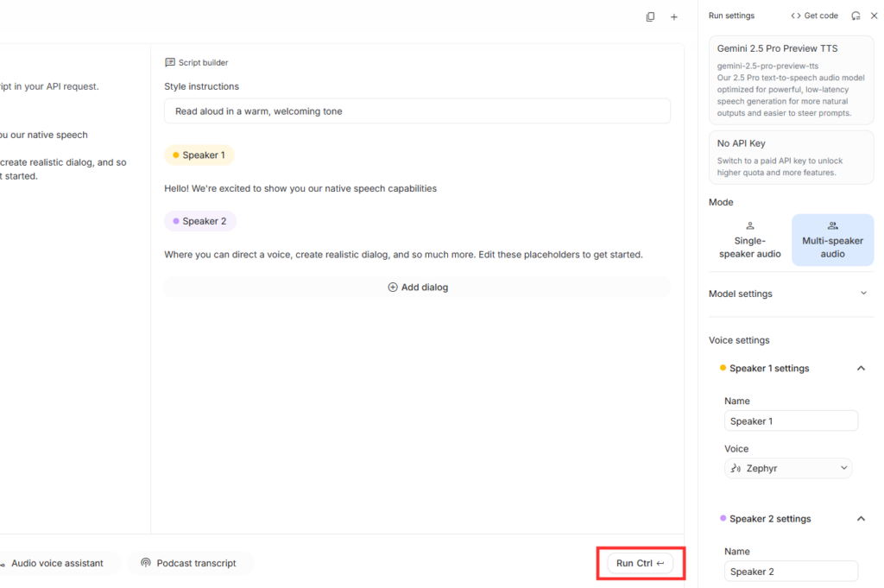
Task: Click the Speaker 2 name input field
Action: (791, 572)
